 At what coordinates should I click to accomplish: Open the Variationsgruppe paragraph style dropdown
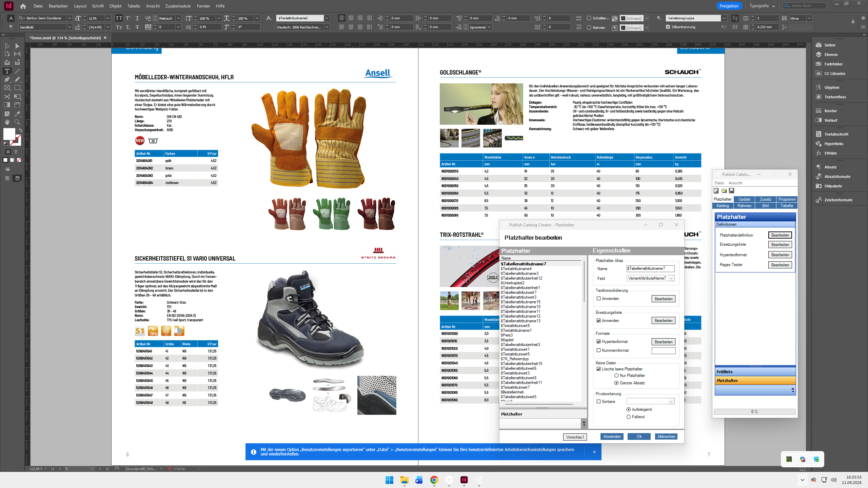click(x=724, y=18)
